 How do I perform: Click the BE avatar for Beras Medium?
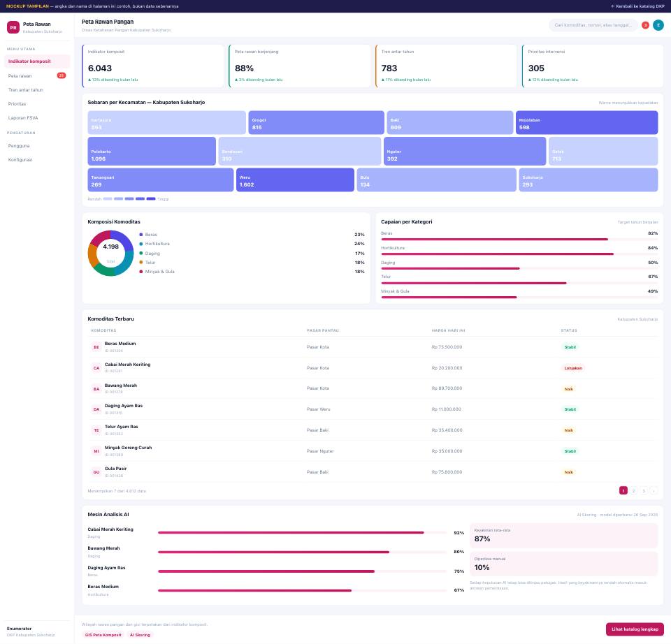pos(96,347)
